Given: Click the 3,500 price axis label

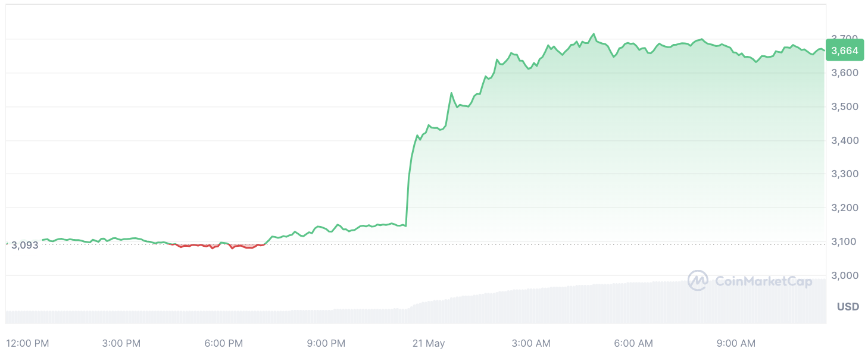Looking at the screenshot, I should pos(845,107).
